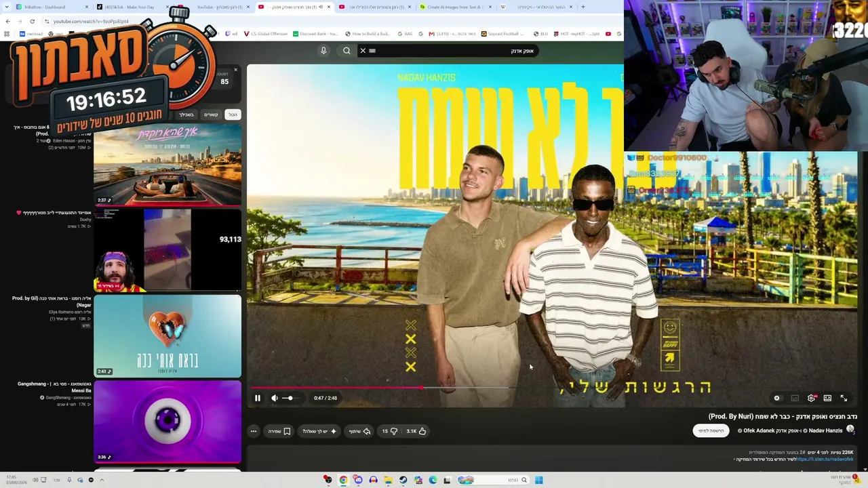Open the Windows Start menu

click(x=538, y=480)
